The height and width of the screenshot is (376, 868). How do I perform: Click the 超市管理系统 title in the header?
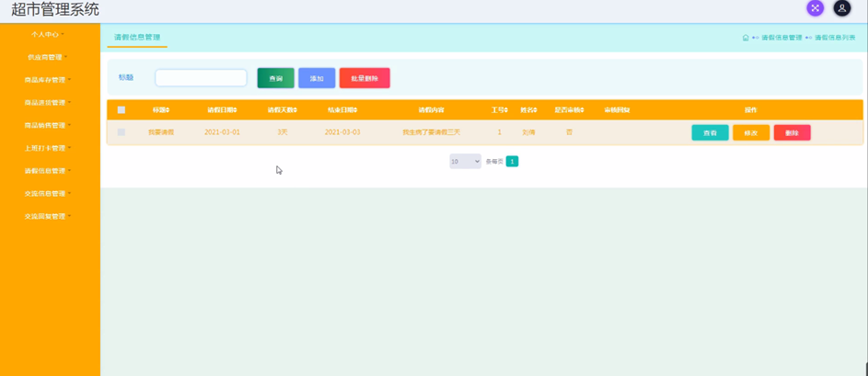click(55, 9)
